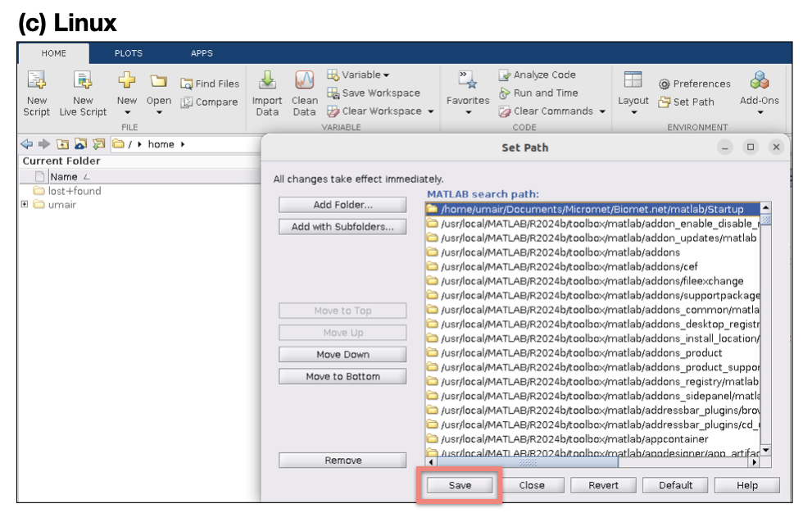Screen dimensions: 812x522
Task: Select the toolbox/matlab/addons_product path entry
Action: point(592,353)
